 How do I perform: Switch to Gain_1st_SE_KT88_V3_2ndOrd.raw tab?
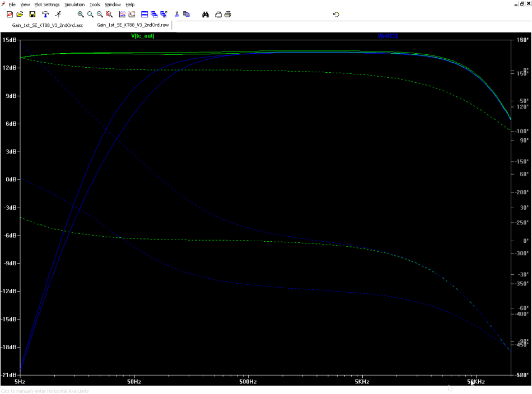click(133, 25)
